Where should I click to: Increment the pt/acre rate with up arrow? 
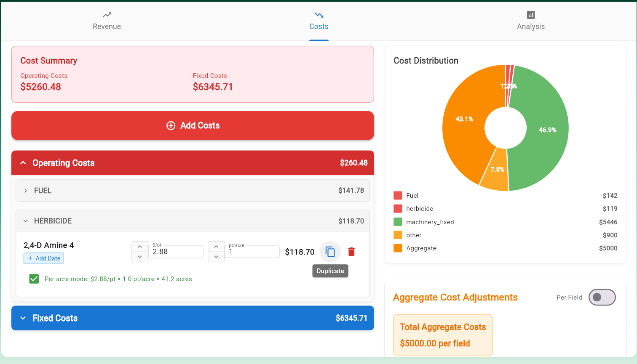216,247
